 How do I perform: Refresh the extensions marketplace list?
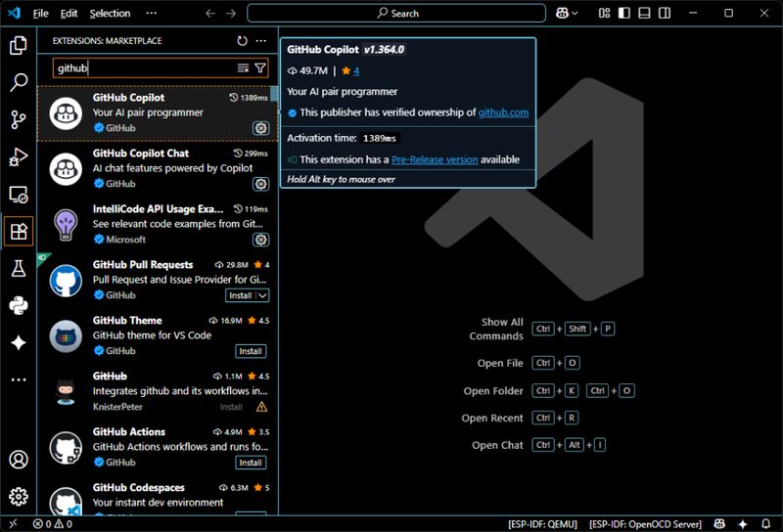[242, 41]
